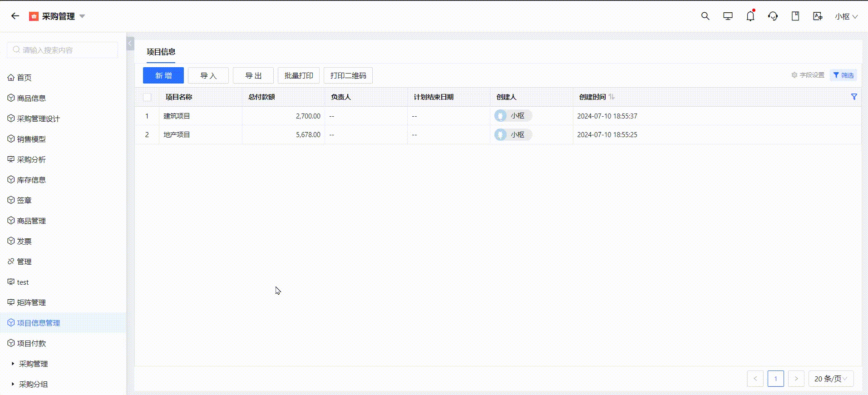Image resolution: width=868 pixels, height=395 pixels.
Task: Open 字段设置 field settings
Action: click(808, 75)
